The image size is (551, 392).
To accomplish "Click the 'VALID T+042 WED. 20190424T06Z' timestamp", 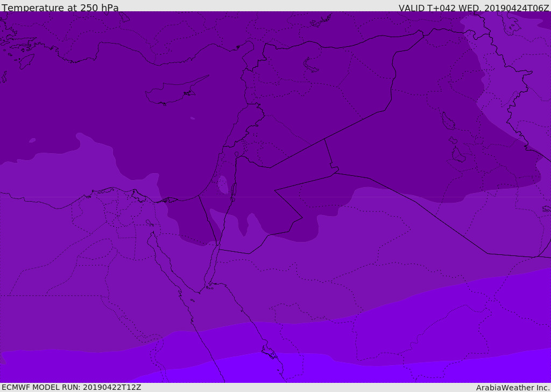I will point(474,8).
